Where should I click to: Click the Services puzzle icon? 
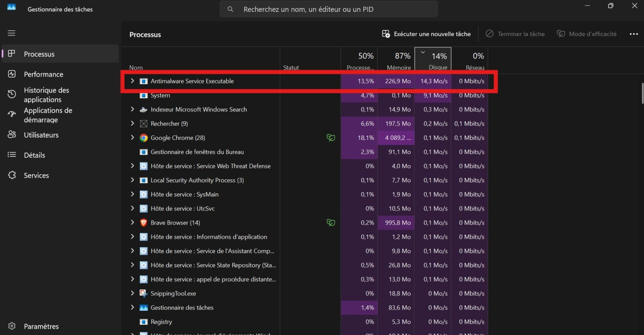click(x=12, y=175)
